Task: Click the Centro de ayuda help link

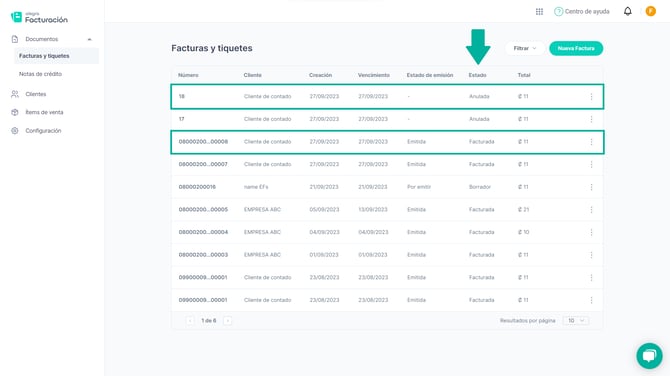Action: pos(582,12)
